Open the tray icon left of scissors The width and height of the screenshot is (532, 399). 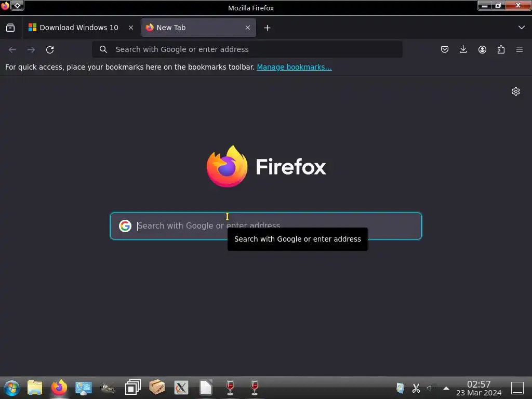click(x=401, y=388)
